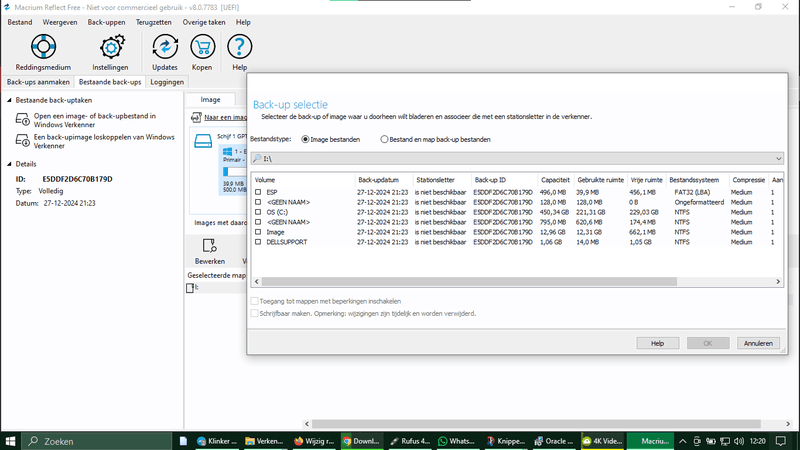Switch to 'Bestaande back-ups' tab

[x=110, y=82]
